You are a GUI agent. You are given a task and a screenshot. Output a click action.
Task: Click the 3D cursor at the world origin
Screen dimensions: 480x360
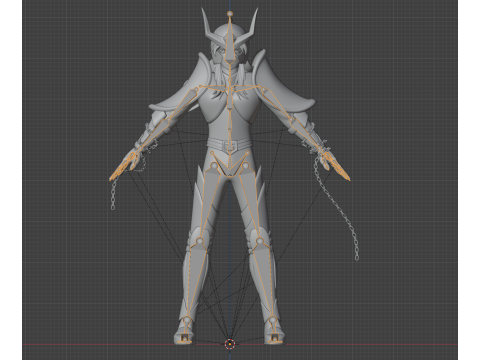tap(230, 344)
